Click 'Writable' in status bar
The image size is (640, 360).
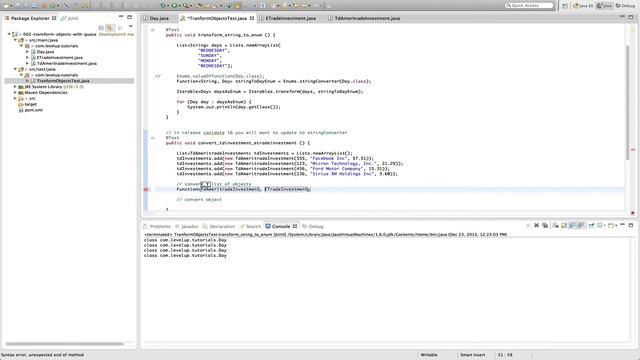(429, 355)
